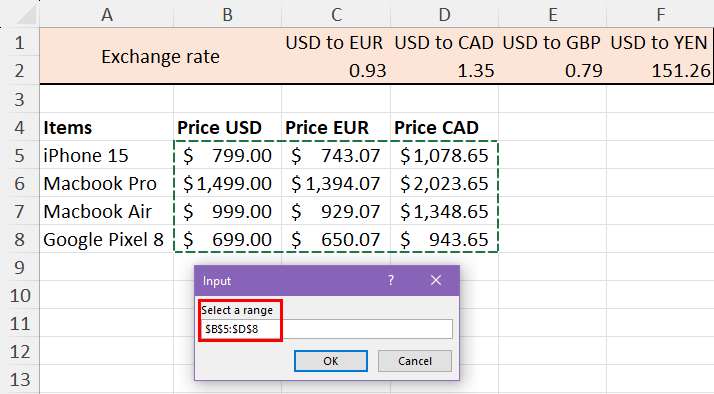Select the USD to YEN cell
714x394 pixels.
(x=660, y=42)
